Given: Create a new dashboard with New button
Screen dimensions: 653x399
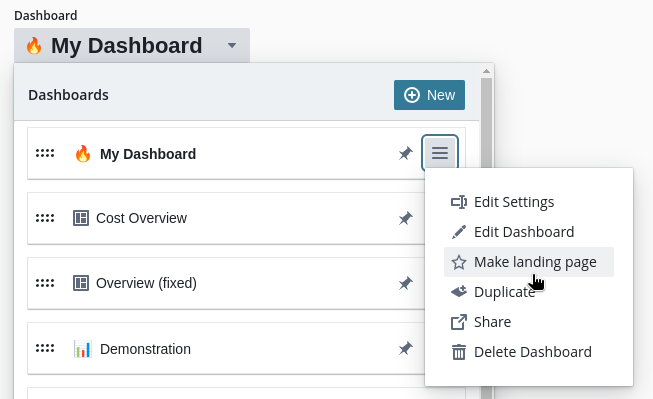Looking at the screenshot, I should tap(429, 95).
